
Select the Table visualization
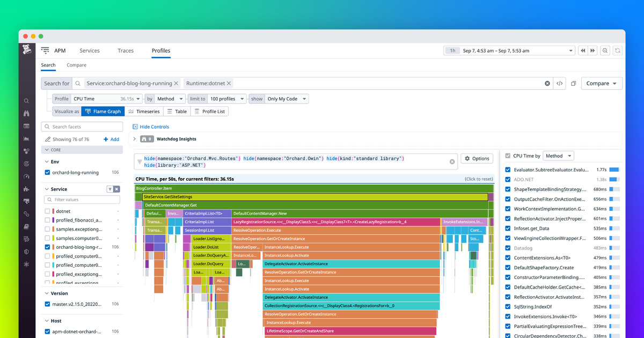tap(177, 112)
